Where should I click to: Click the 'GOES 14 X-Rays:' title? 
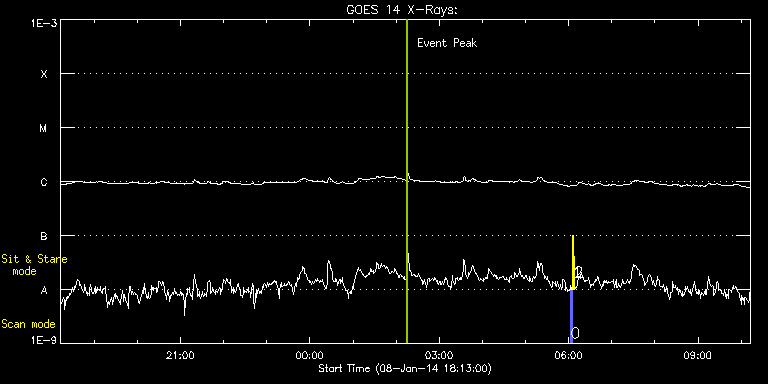(402, 10)
